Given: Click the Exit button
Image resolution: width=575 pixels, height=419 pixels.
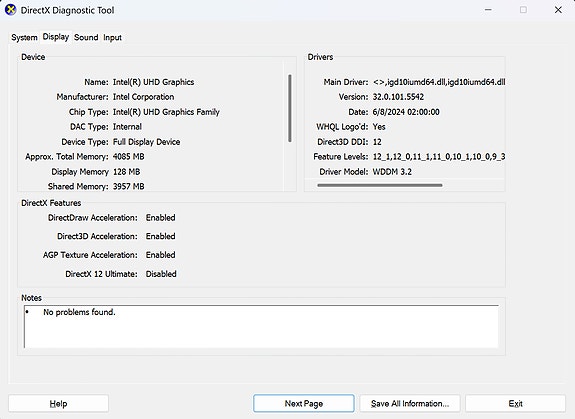Looking at the screenshot, I should point(515,404).
